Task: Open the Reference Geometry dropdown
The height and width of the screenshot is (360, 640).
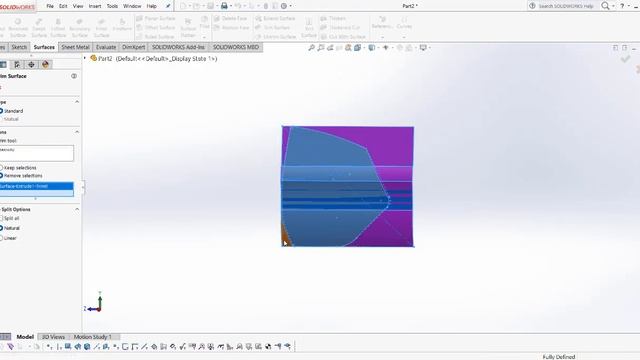Action: coord(382,37)
